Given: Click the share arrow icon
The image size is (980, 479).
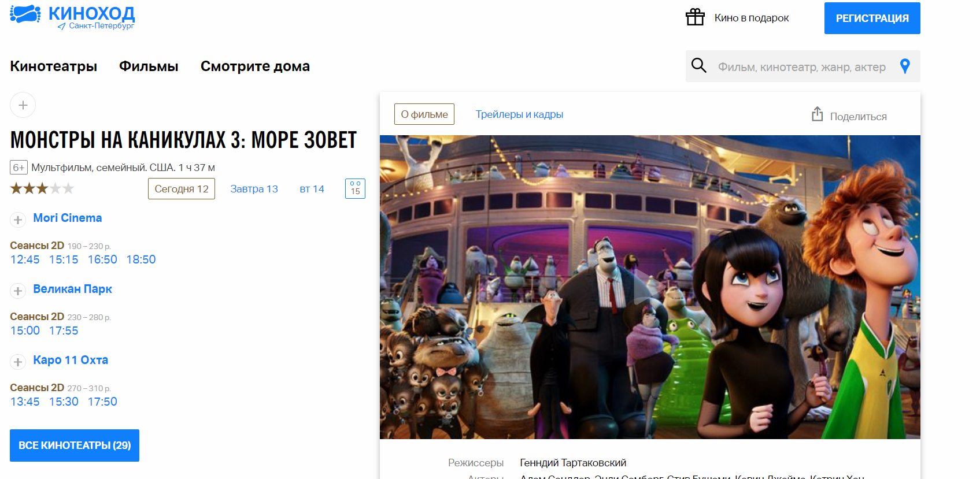Looking at the screenshot, I should click(817, 114).
